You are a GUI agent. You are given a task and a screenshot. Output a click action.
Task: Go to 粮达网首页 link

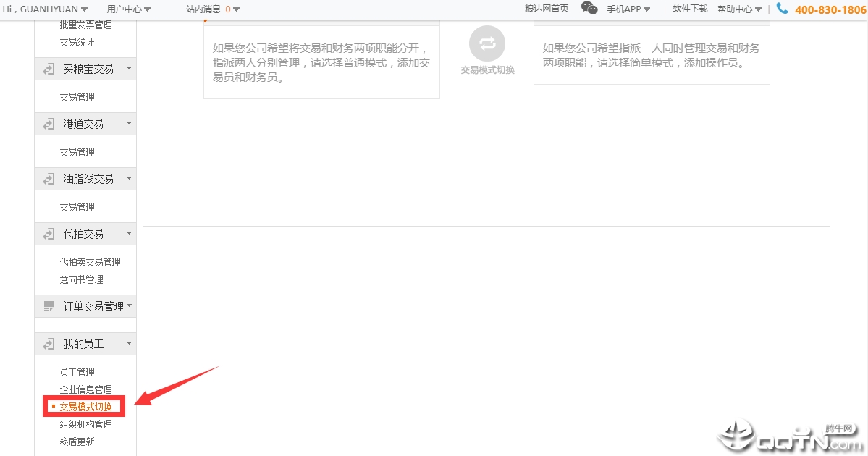[547, 9]
